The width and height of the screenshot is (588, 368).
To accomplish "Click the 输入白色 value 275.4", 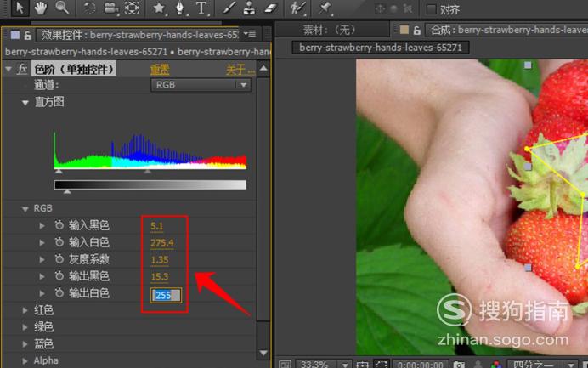I will click(x=162, y=243).
